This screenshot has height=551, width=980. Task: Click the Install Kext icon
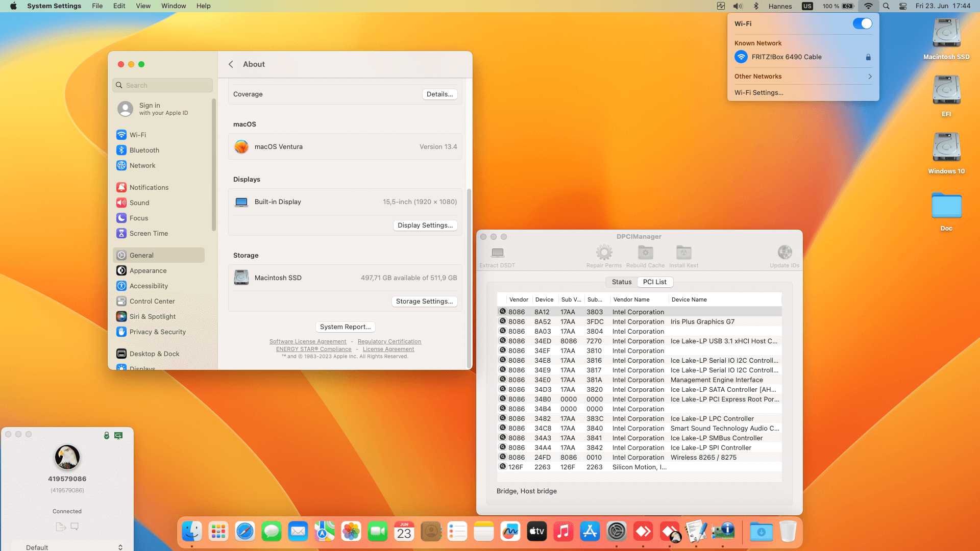tap(683, 253)
